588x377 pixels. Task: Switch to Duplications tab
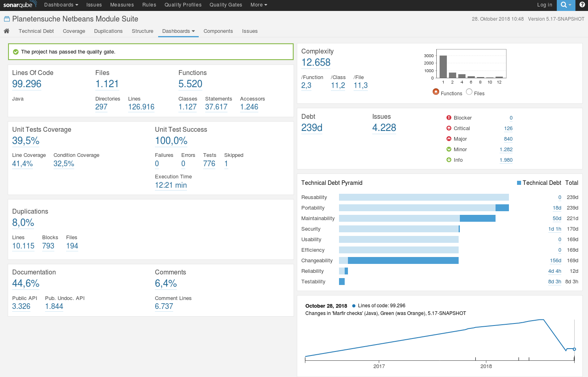[108, 31]
